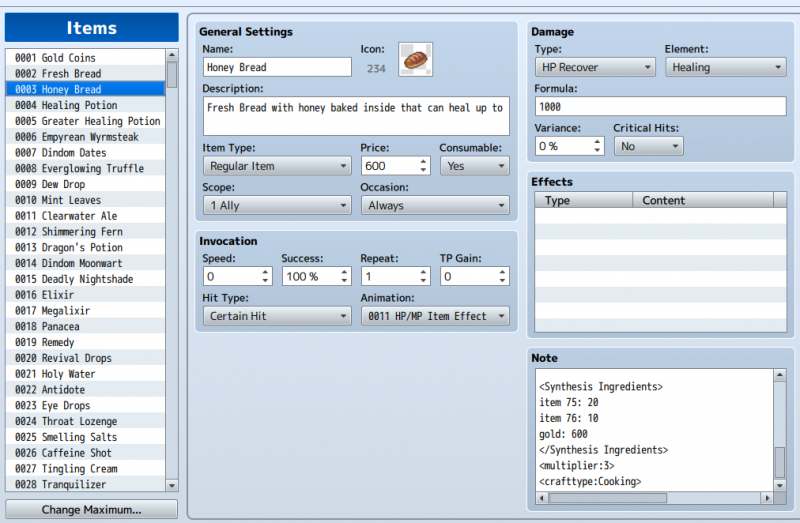Select 0005 Greater Healing Potion item
Viewport: 800px width, 523px height.
tap(85, 121)
